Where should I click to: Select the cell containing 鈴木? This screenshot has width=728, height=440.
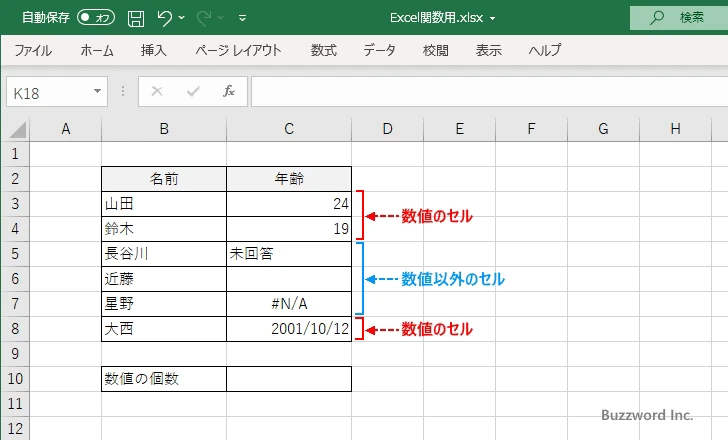point(164,229)
